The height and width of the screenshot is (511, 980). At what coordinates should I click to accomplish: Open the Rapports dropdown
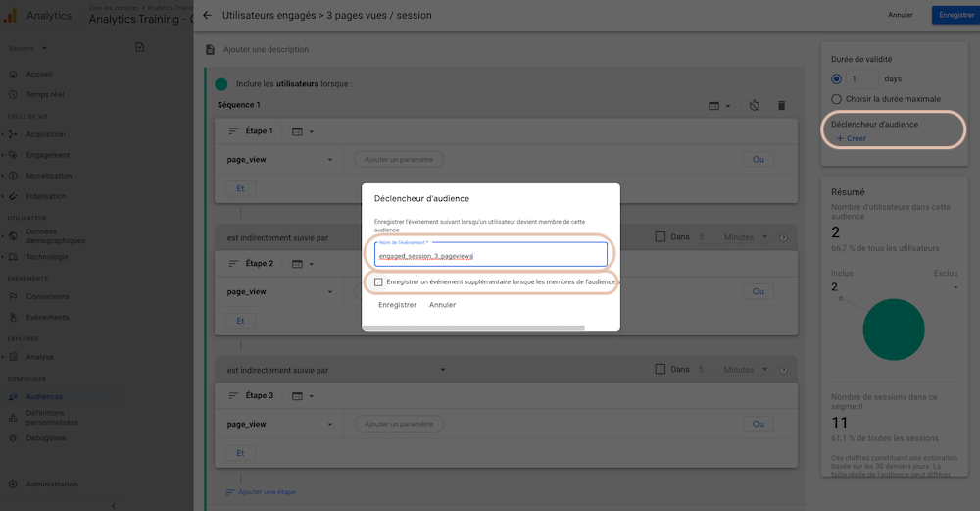pos(28,48)
